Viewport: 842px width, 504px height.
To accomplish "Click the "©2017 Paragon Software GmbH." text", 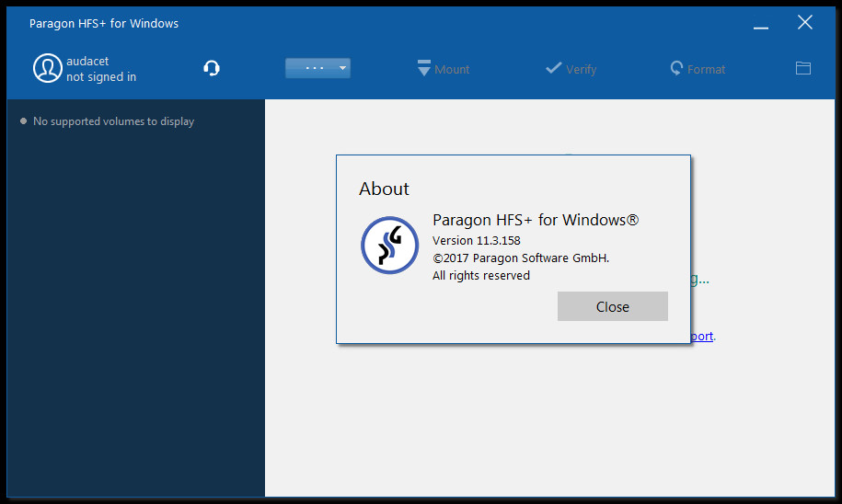I will pyautogui.click(x=521, y=258).
